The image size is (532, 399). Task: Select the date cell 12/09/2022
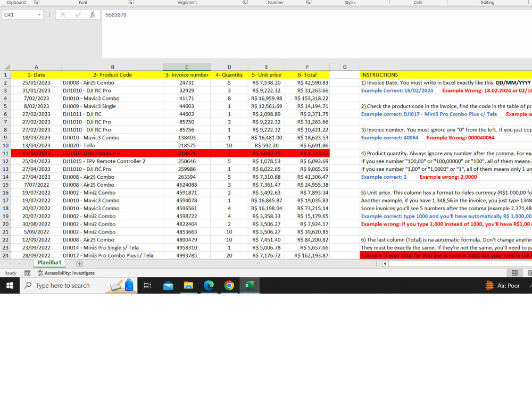[x=36, y=240]
